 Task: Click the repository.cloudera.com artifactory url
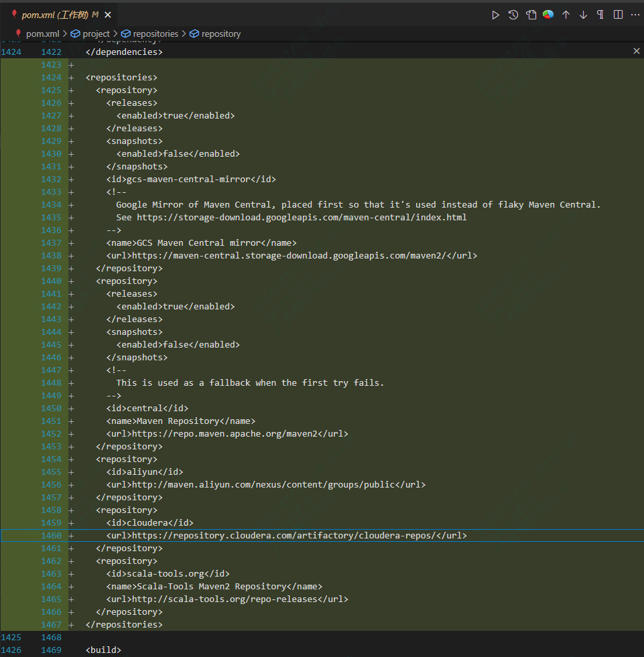pos(284,536)
